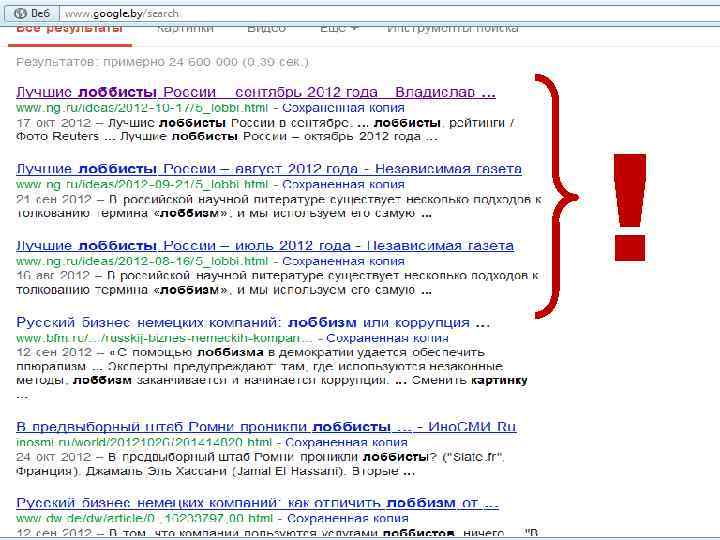720x540 pixels.
Task: Select the 'Все результаты' tab
Action: (69, 28)
